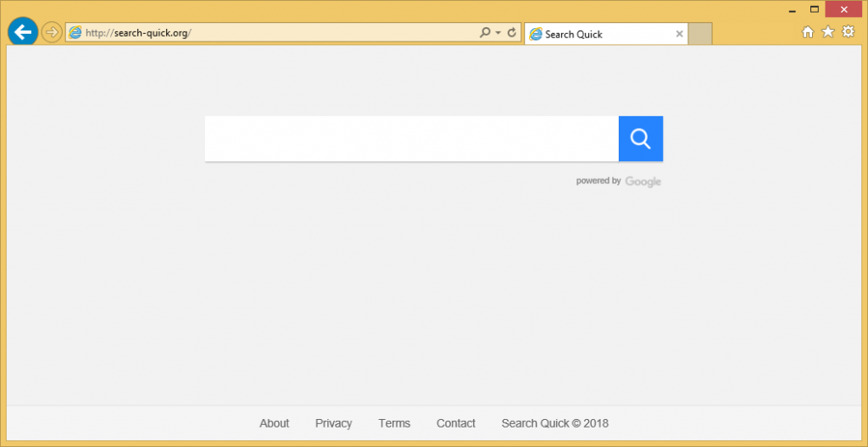868x447 pixels.
Task: Click the powered by Google logo
Action: [643, 182]
